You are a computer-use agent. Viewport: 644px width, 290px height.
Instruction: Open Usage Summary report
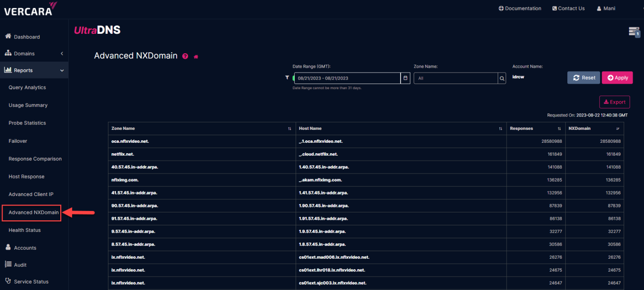[x=28, y=105]
